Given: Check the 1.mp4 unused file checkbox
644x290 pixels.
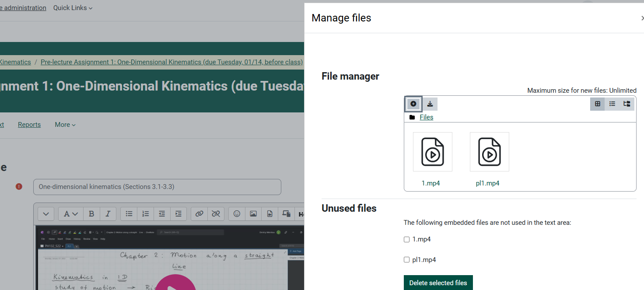Looking at the screenshot, I should [406, 239].
